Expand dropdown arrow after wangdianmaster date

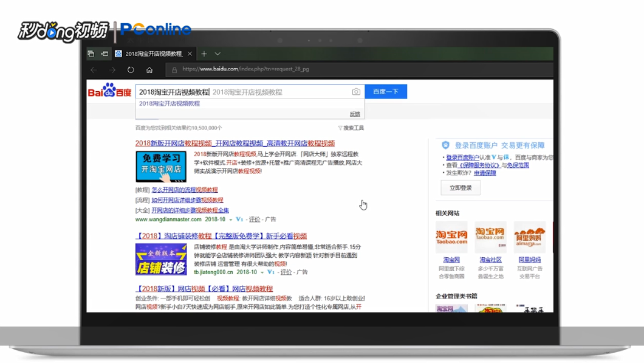click(x=230, y=220)
